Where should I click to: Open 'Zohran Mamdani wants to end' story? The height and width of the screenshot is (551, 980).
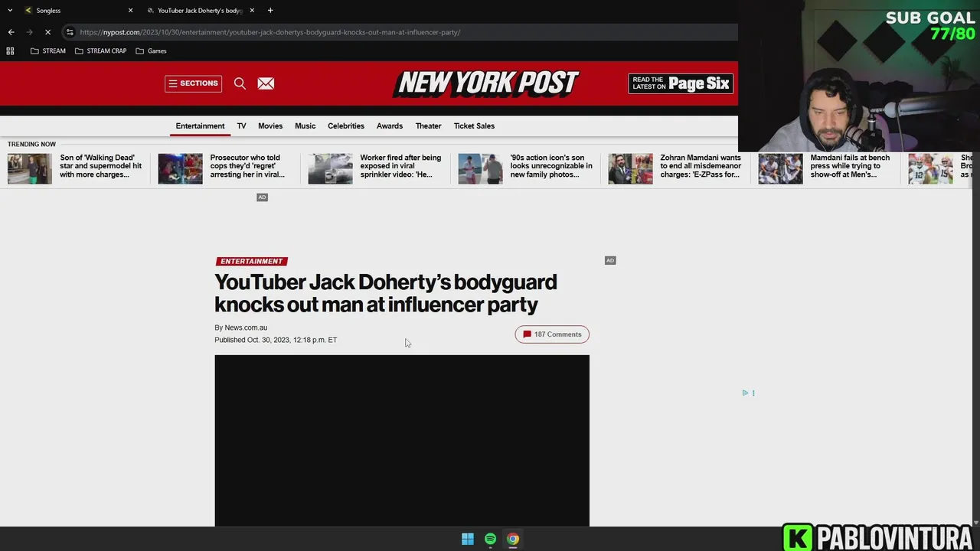[701, 166]
